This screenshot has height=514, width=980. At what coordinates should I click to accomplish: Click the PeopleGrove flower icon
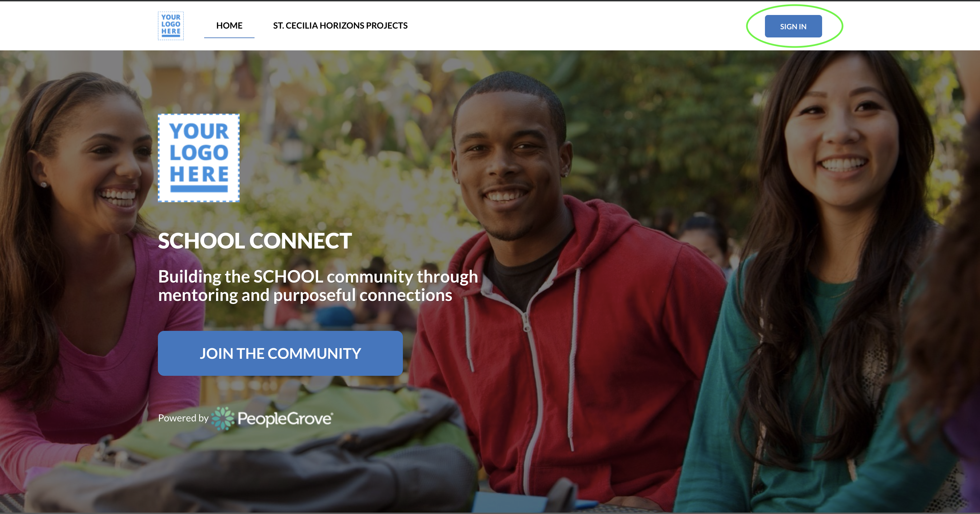[x=223, y=418]
